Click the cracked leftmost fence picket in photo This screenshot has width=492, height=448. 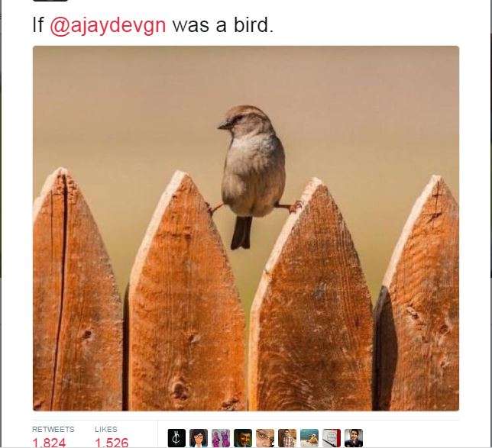pos(77,288)
